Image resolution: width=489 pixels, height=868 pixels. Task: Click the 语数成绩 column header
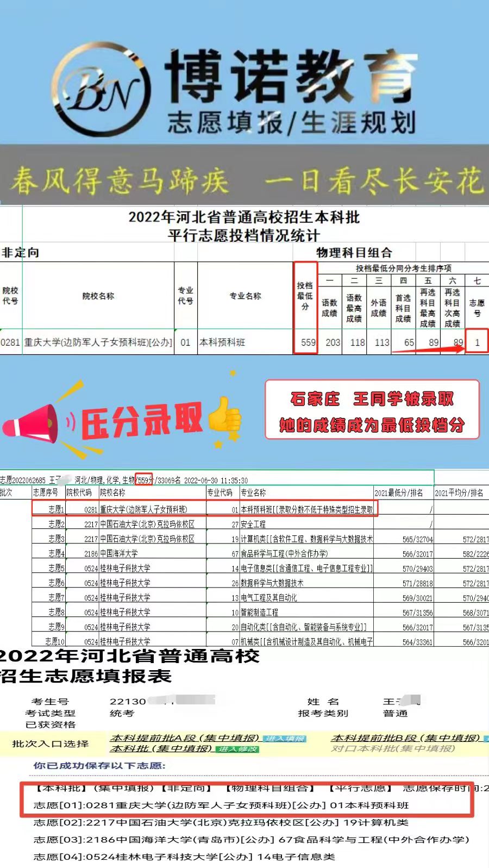329,308
